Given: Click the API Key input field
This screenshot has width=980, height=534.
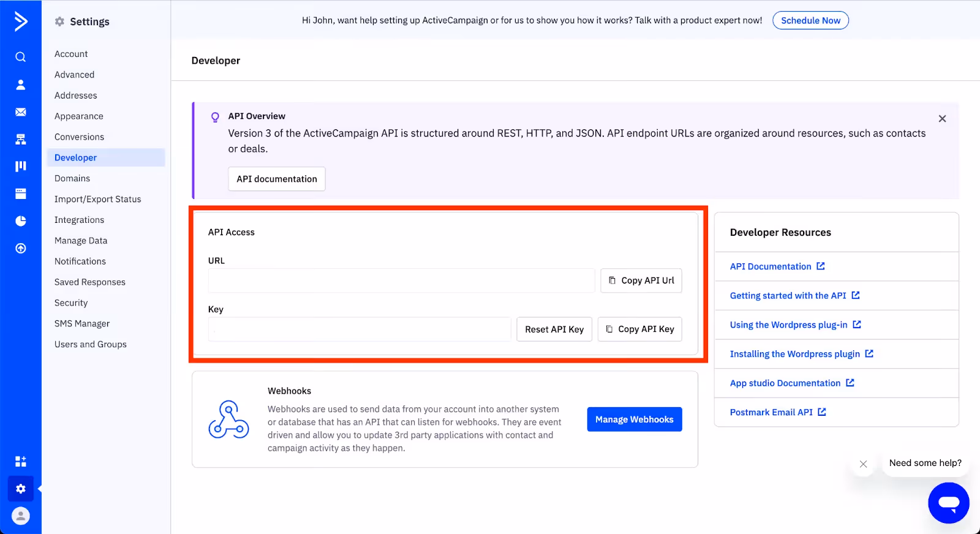Looking at the screenshot, I should 360,329.
